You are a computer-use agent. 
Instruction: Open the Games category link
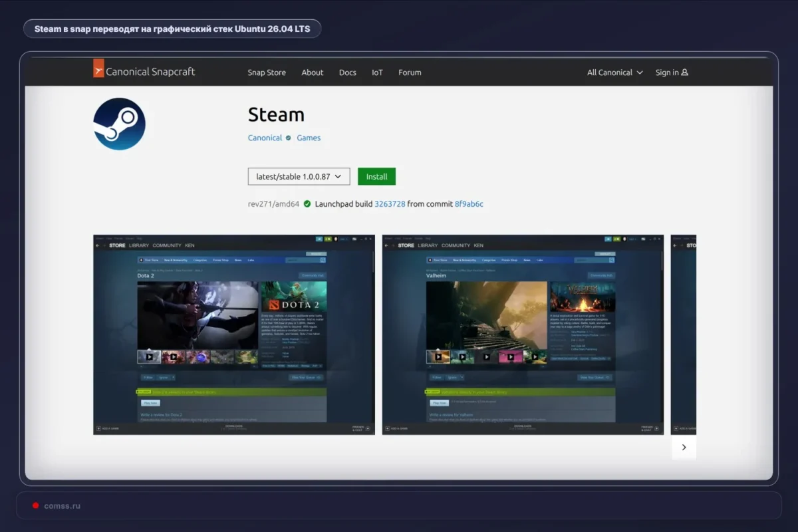coord(309,138)
